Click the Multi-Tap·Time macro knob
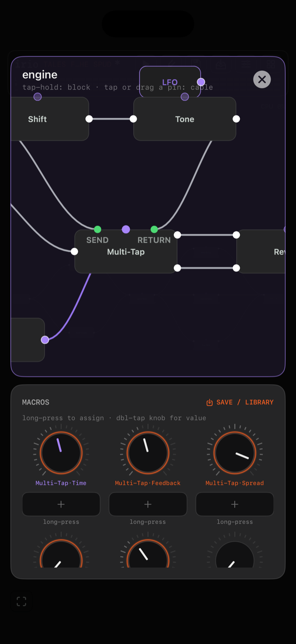Viewport: 296px width, 644px height. click(x=61, y=453)
